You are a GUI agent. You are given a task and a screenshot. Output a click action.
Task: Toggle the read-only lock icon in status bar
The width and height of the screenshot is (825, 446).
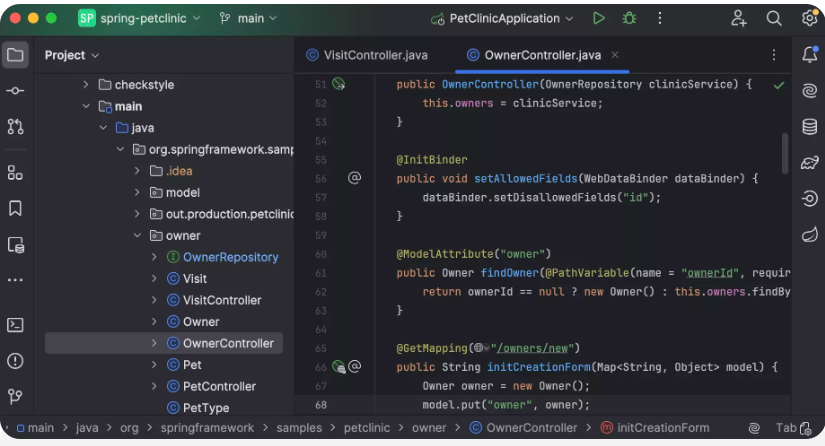(x=806, y=428)
